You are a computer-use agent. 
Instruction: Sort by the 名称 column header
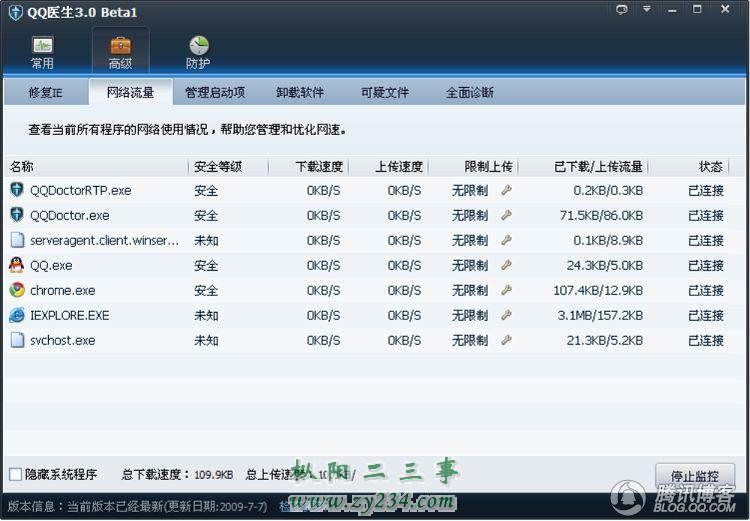96,166
